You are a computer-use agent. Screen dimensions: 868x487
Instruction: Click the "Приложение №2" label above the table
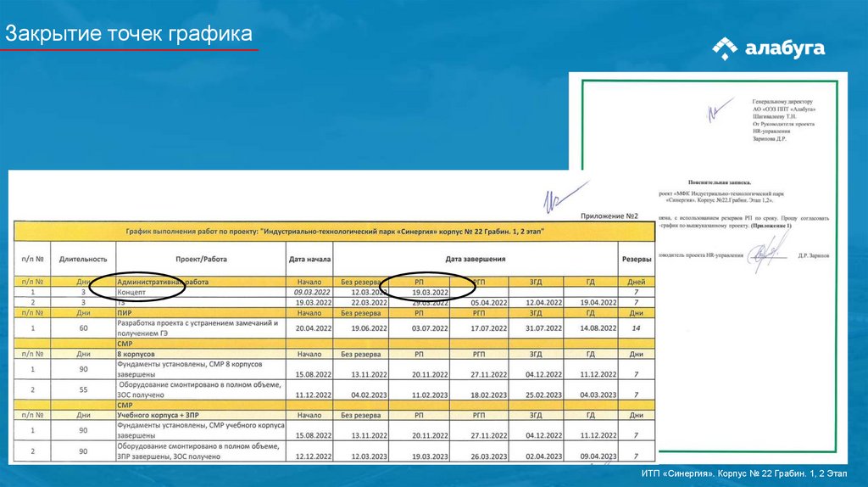(x=609, y=216)
